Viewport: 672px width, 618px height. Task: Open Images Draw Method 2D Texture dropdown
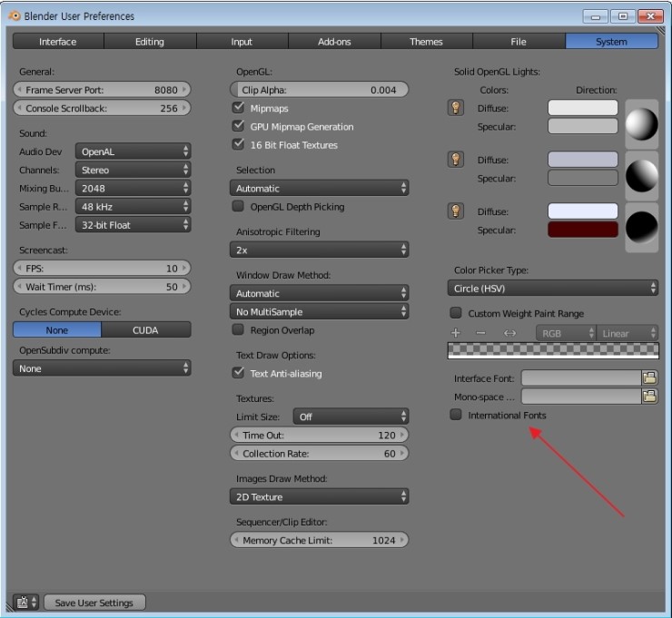click(320, 496)
